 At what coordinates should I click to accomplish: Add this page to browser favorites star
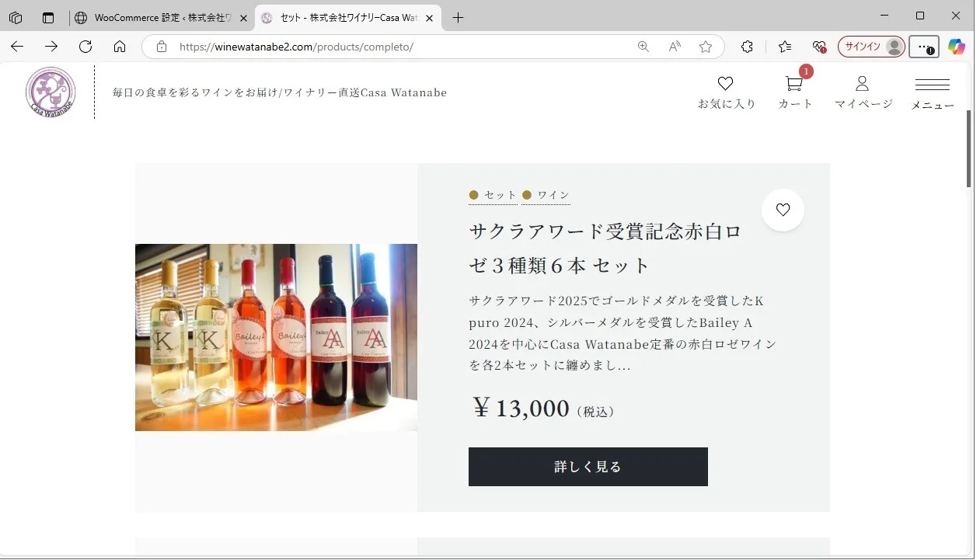point(706,47)
